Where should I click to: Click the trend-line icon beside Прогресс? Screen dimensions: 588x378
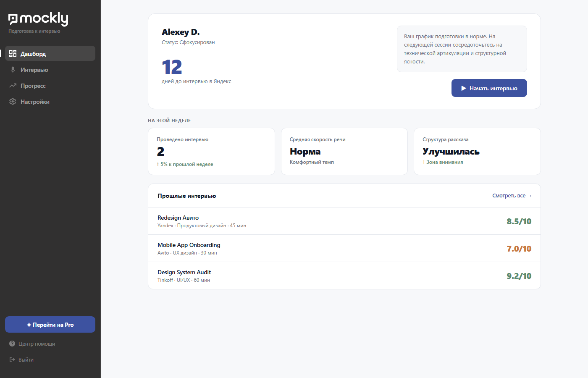click(13, 86)
